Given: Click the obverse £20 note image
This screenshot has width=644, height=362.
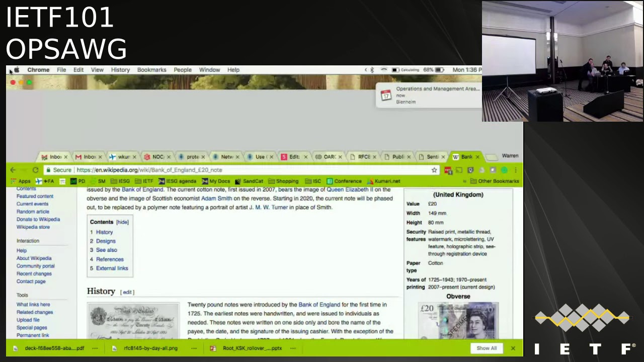Looking at the screenshot, I should (458, 320).
